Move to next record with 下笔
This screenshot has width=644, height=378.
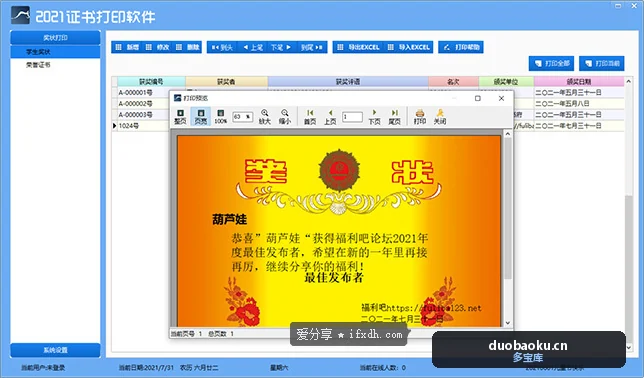click(282, 47)
